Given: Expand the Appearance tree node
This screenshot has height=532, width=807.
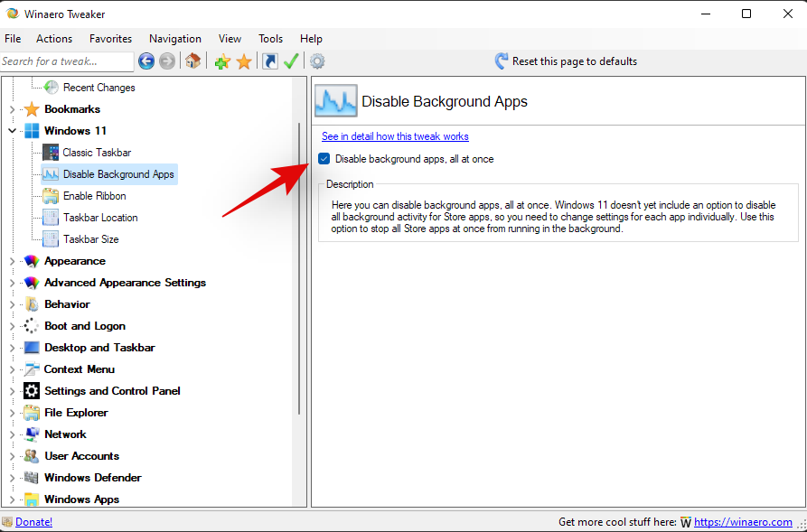Looking at the screenshot, I should (13, 261).
